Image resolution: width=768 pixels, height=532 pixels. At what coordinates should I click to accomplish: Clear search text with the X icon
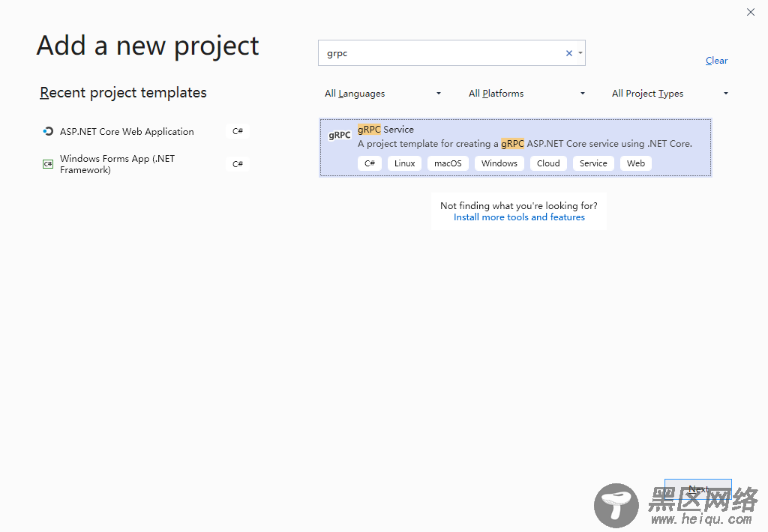coord(569,53)
